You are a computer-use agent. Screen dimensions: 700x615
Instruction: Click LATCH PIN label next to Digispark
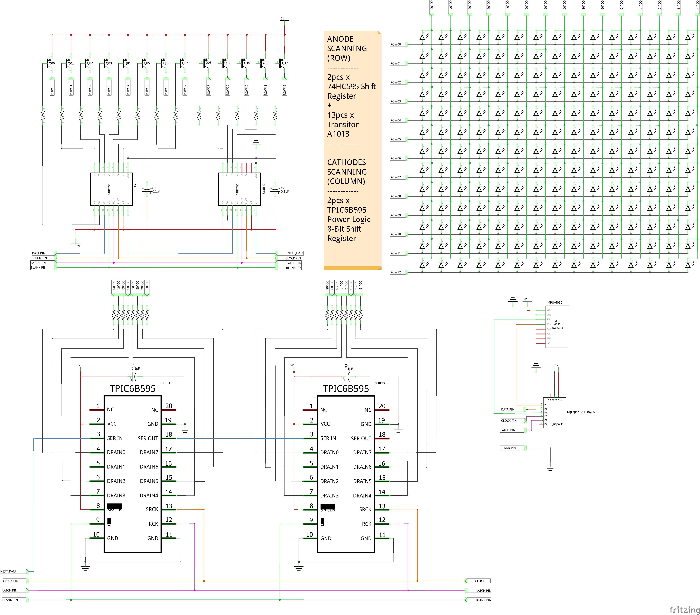[x=513, y=430]
